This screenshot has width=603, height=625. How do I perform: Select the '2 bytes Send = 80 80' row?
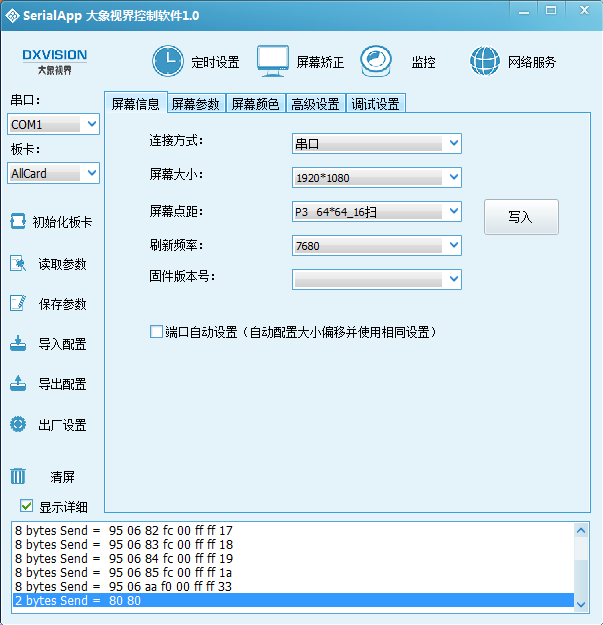(x=293, y=600)
